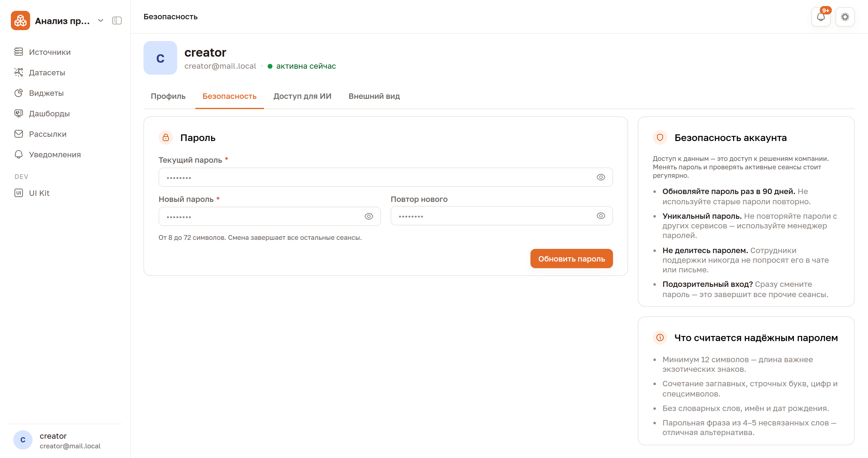This screenshot has height=458, width=868.
Task: Focus the Новый пароль input field
Action: (269, 216)
